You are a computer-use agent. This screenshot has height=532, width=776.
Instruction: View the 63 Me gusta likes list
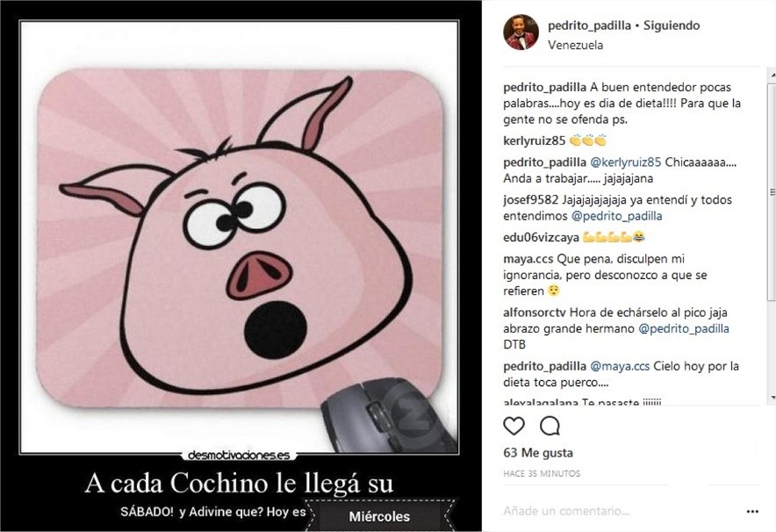tap(538, 452)
